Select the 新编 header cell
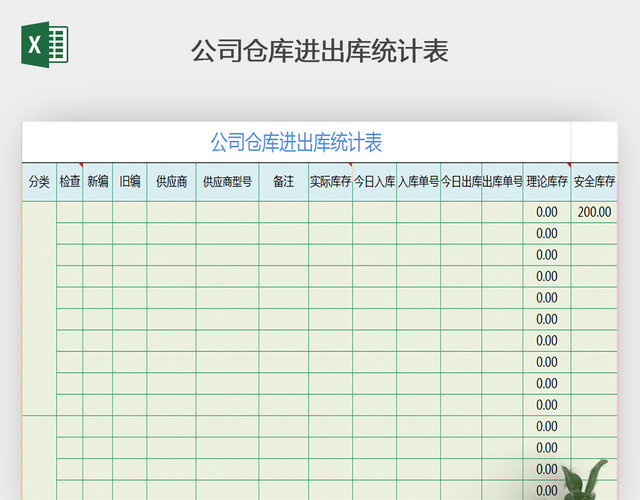 pos(98,182)
